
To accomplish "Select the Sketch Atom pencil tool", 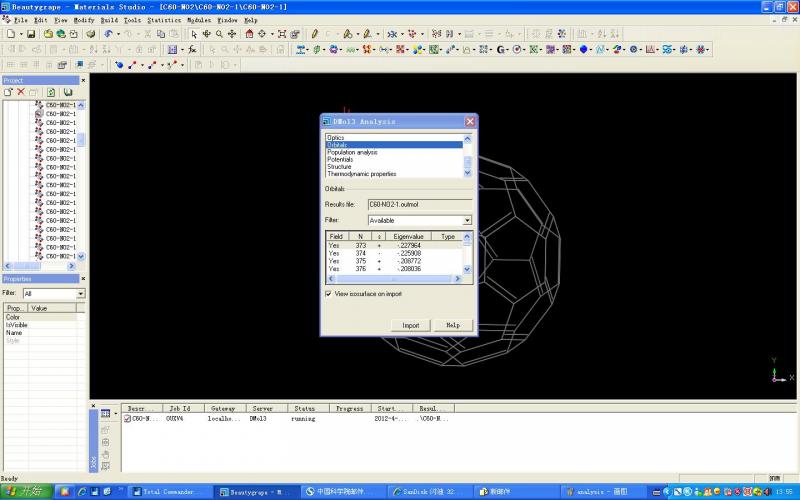I will pyautogui.click(x=314, y=34).
